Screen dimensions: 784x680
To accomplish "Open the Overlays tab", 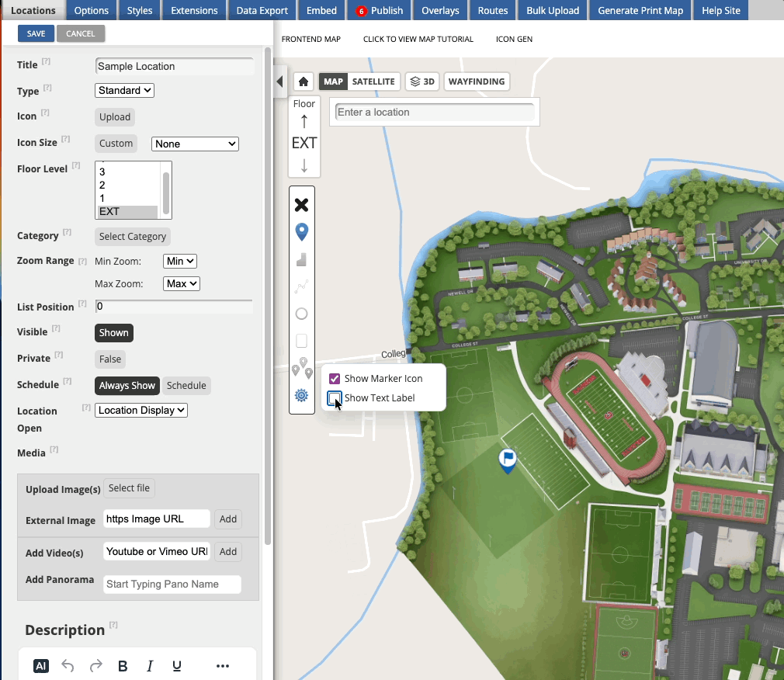I will (x=440, y=10).
